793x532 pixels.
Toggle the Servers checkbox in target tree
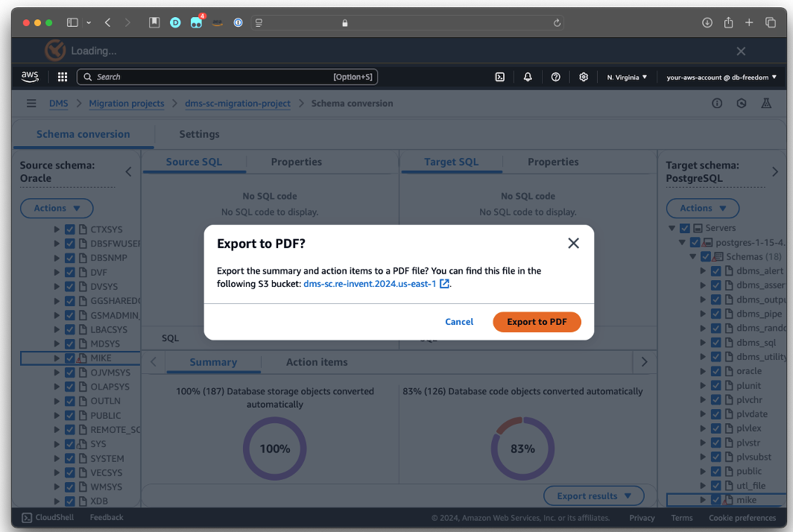click(685, 228)
